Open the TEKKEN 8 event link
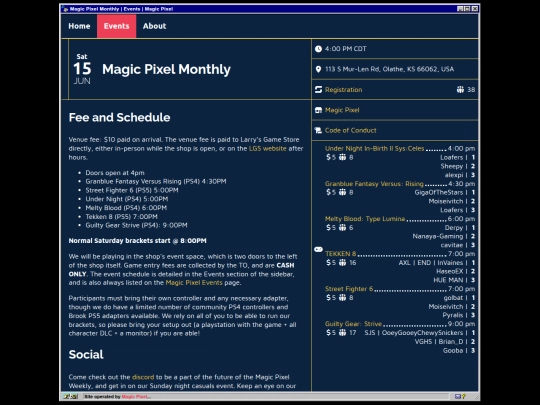This screenshot has height=405, width=540. pyautogui.click(x=340, y=254)
